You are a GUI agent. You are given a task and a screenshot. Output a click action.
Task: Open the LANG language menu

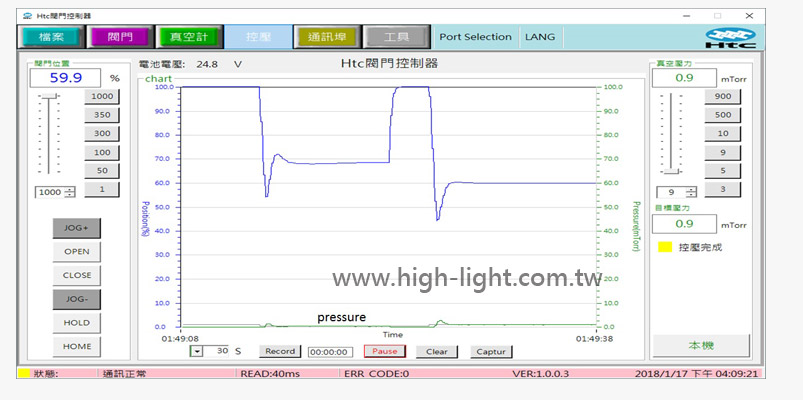click(540, 37)
